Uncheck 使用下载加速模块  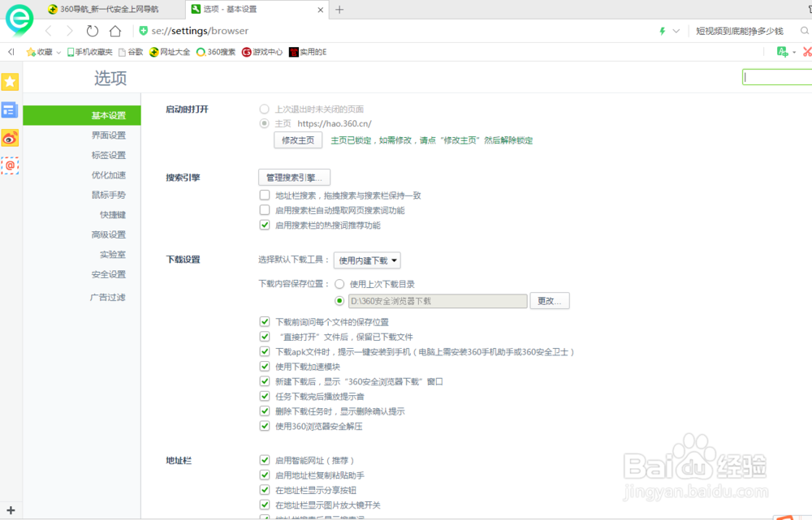click(265, 367)
